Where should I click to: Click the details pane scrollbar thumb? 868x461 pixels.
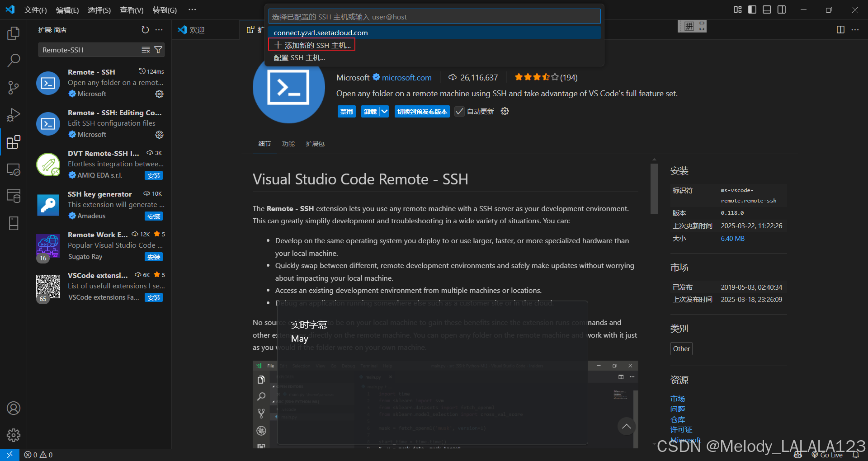[x=654, y=188]
